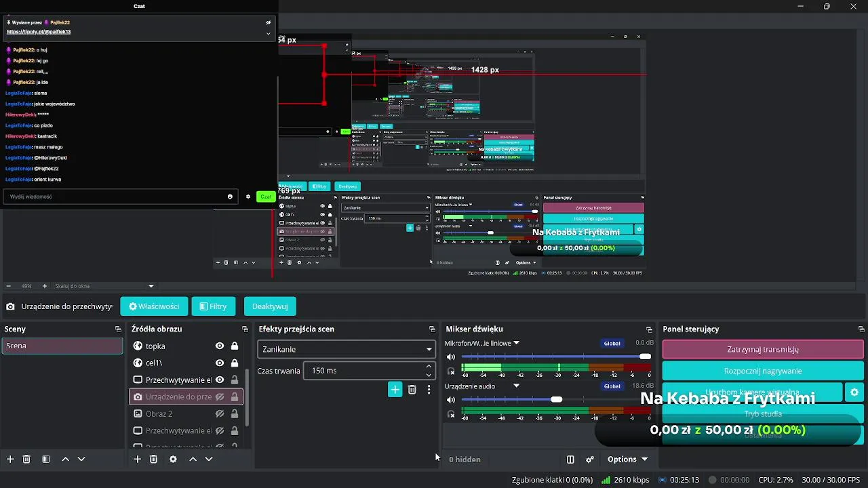Screen dimensions: 868x488
Task: Open Filtry for the selected source
Action: tap(214, 306)
